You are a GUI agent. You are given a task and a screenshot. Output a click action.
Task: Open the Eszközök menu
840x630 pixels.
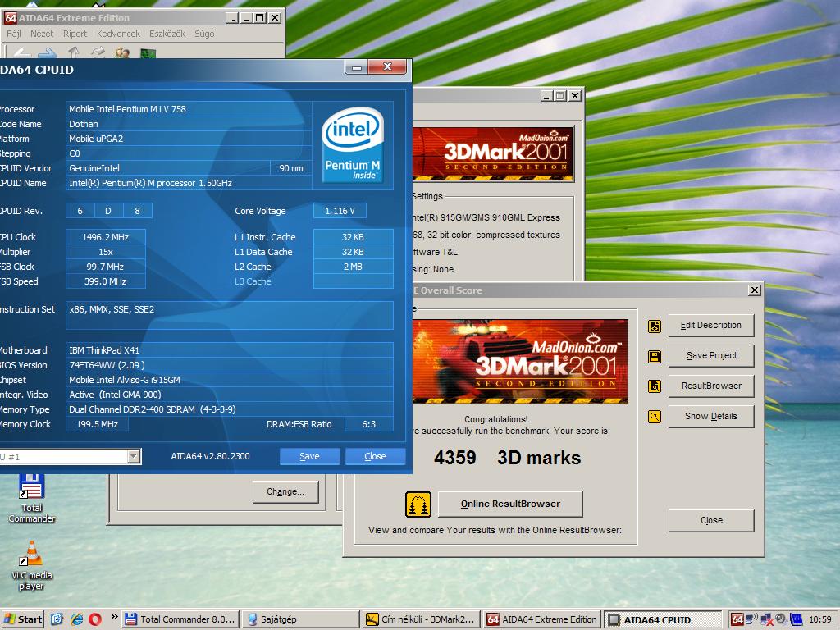coord(167,34)
